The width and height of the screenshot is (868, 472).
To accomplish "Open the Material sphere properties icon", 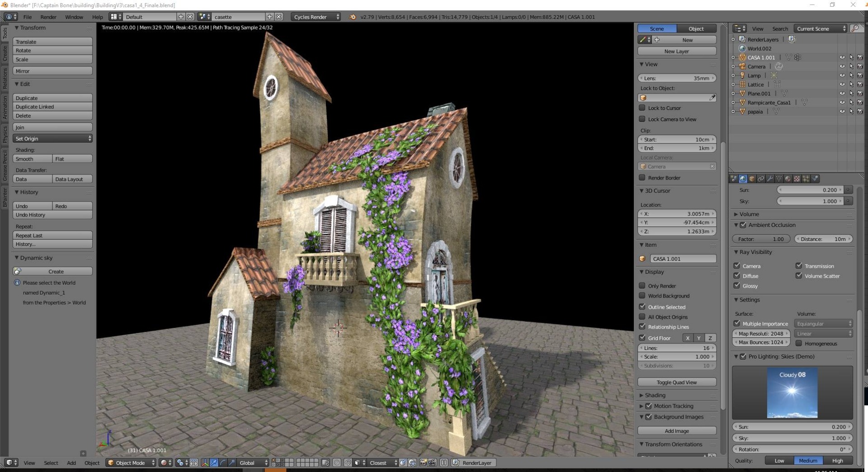I will coord(788,179).
